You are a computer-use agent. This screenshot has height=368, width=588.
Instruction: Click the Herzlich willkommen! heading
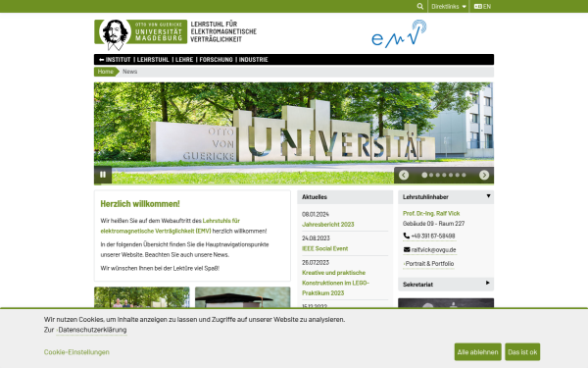point(140,204)
